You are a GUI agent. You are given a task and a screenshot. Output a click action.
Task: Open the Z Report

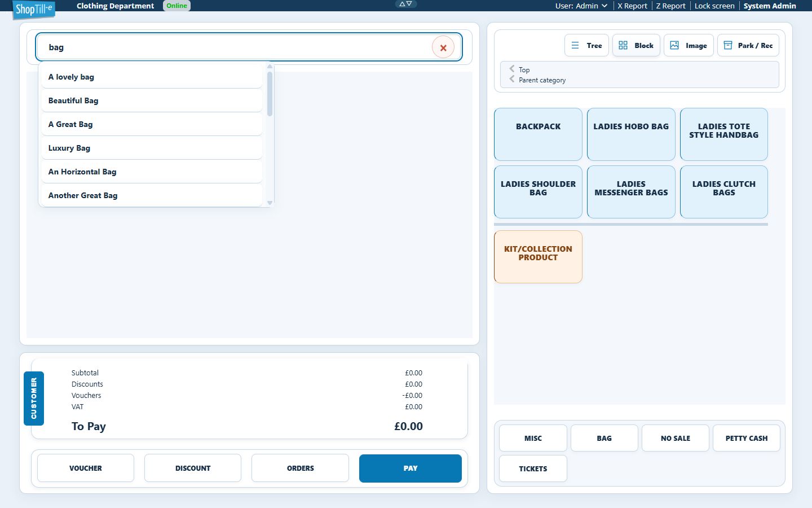[670, 6]
